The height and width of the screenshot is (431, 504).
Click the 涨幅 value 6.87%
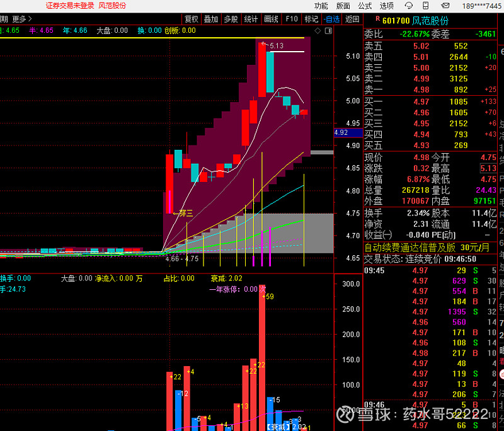click(x=418, y=179)
